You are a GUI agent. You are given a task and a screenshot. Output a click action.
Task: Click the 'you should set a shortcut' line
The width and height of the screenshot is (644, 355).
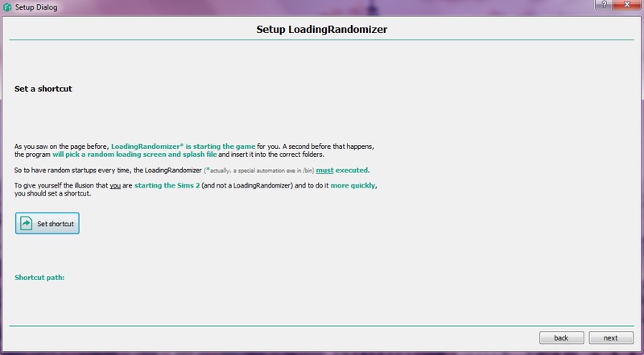[54, 193]
